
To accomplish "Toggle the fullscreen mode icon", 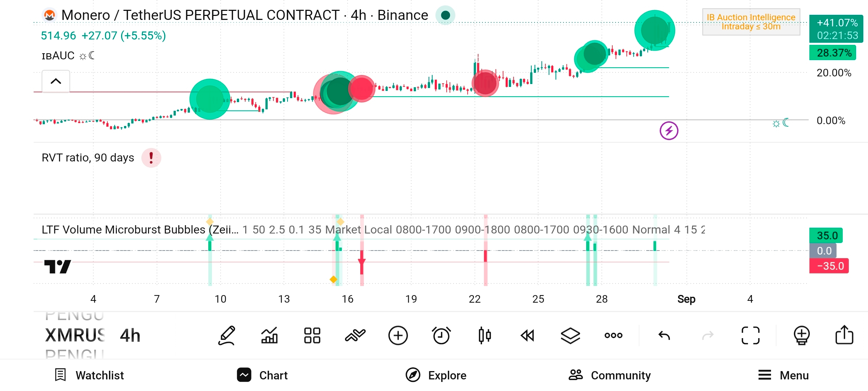I will point(750,336).
